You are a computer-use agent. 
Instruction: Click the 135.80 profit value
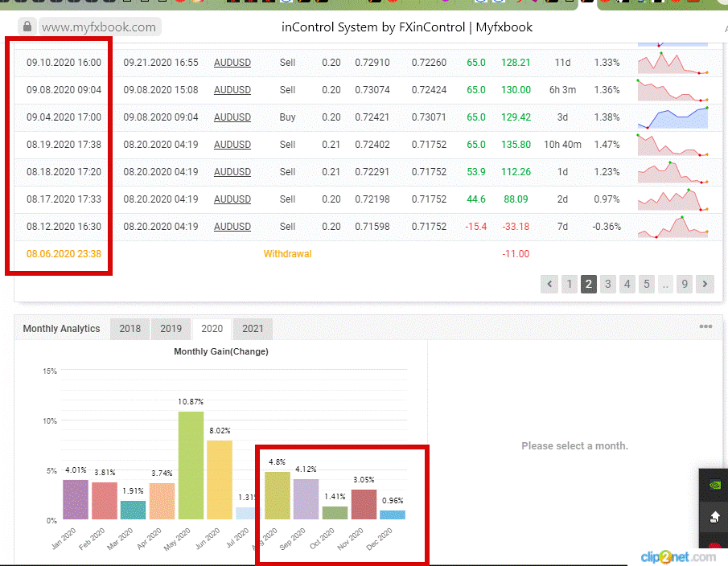pyautogui.click(x=516, y=145)
